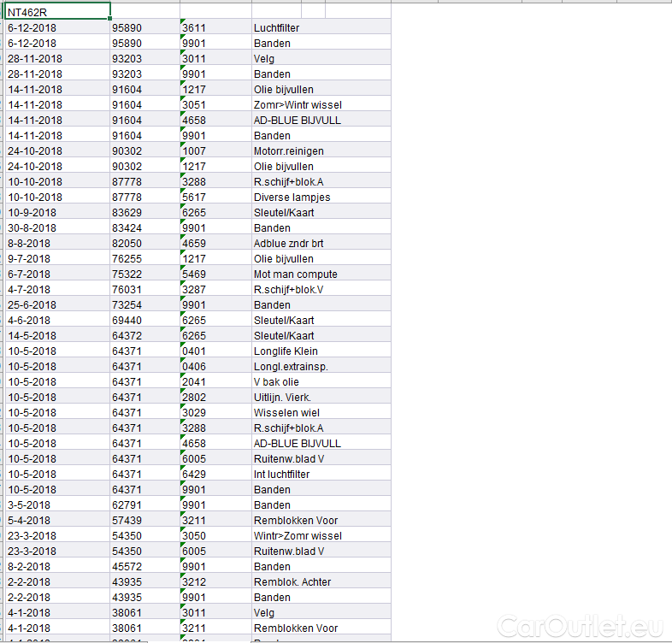
Task: Select the Remblok. Achter cell
Action: [292, 581]
